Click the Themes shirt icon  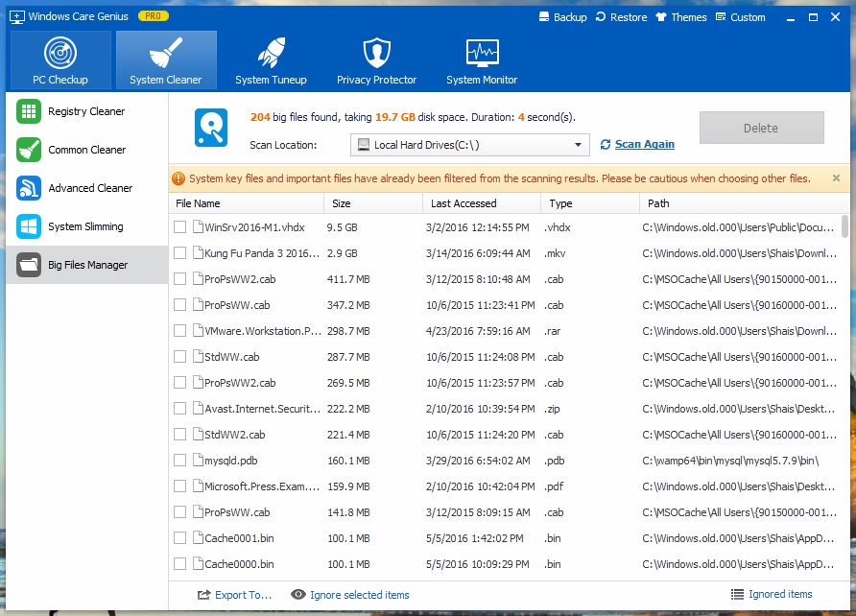pyautogui.click(x=661, y=16)
